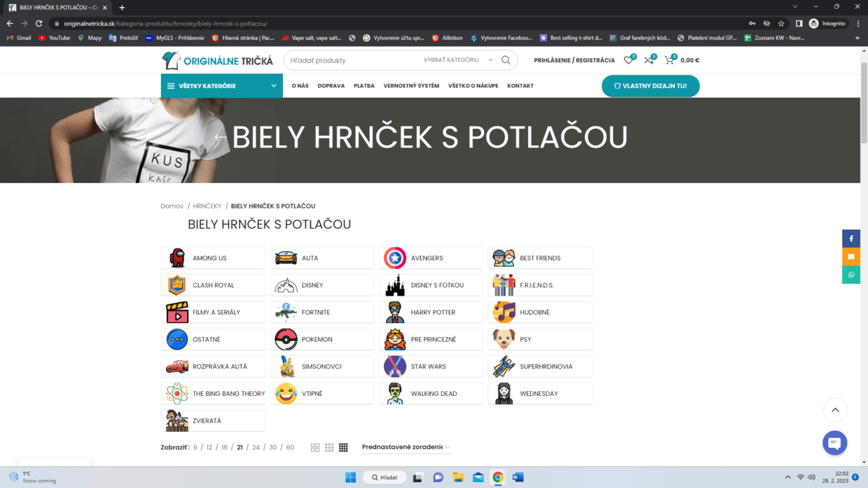Choose the Best Friends category icon
868x488 pixels.
[503, 258]
